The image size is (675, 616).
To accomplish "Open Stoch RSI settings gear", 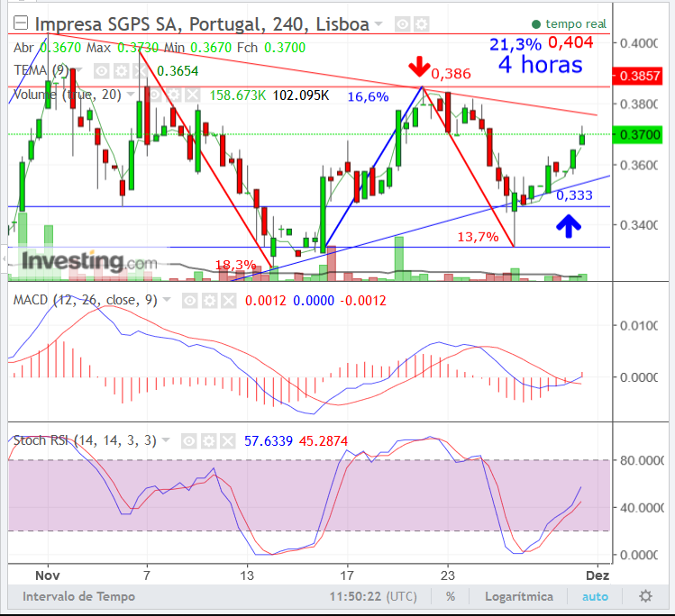I will coord(208,441).
